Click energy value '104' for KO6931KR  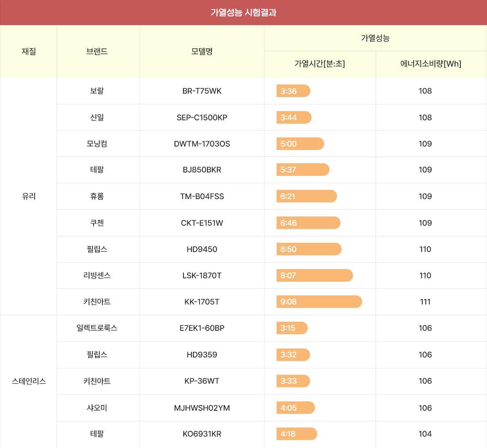(425, 434)
